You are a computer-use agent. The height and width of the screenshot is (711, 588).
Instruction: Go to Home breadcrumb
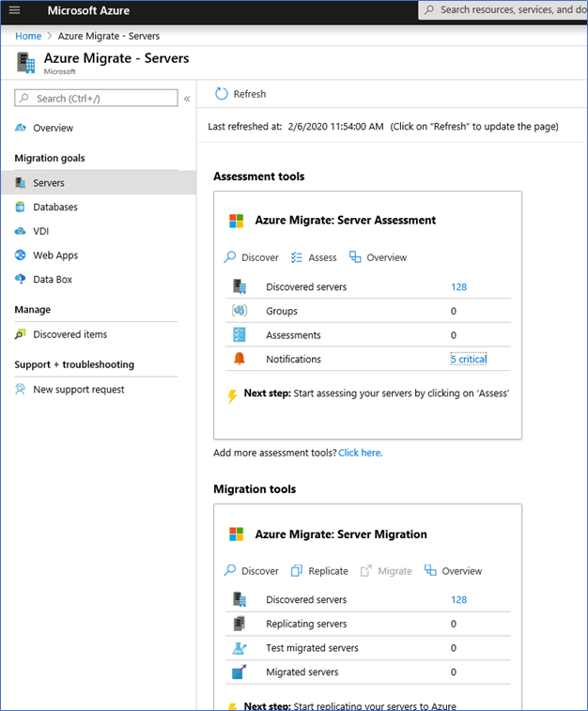click(28, 36)
